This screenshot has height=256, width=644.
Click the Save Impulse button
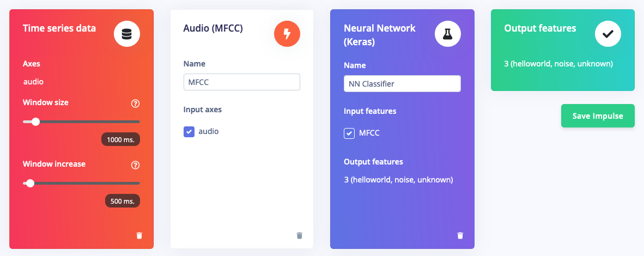(x=598, y=116)
